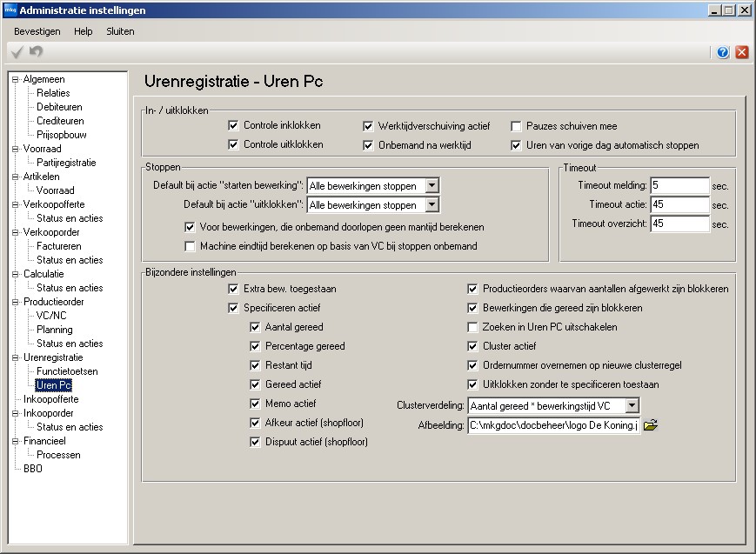756x554 pixels.
Task: Select Calculatie in the tree
Action: [x=43, y=274]
